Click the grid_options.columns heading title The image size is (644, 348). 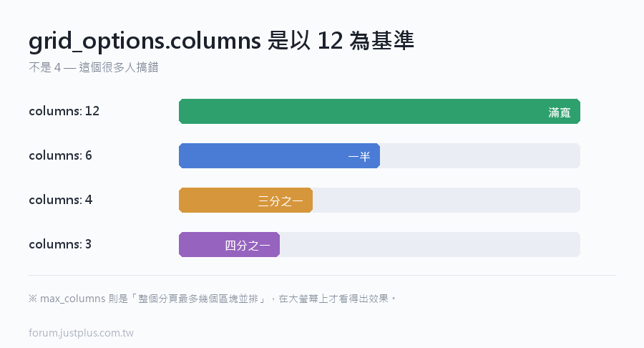[x=221, y=41]
